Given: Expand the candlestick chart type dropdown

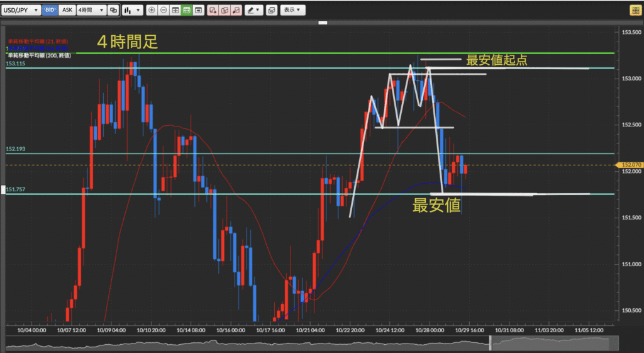Looking at the screenshot, I should click(132, 10).
